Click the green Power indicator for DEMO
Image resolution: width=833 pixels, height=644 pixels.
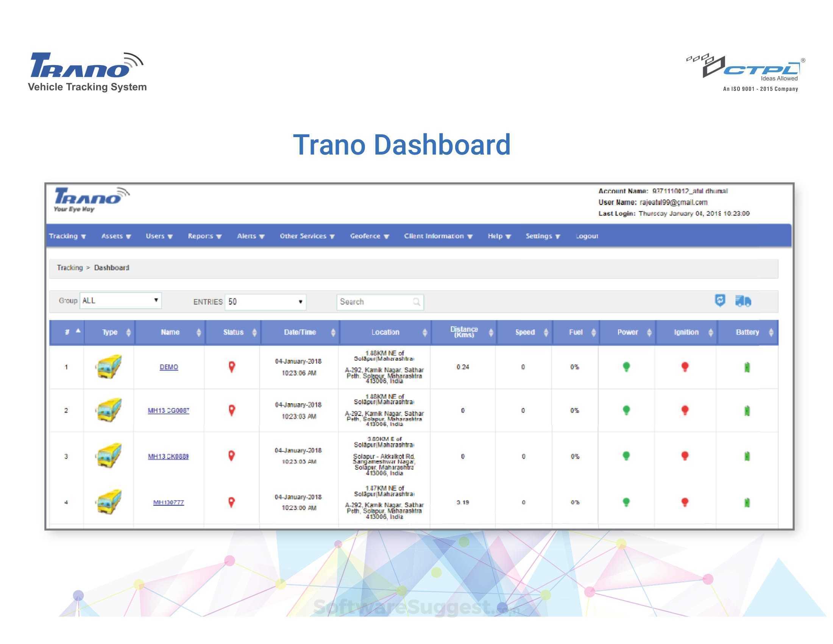click(x=627, y=367)
